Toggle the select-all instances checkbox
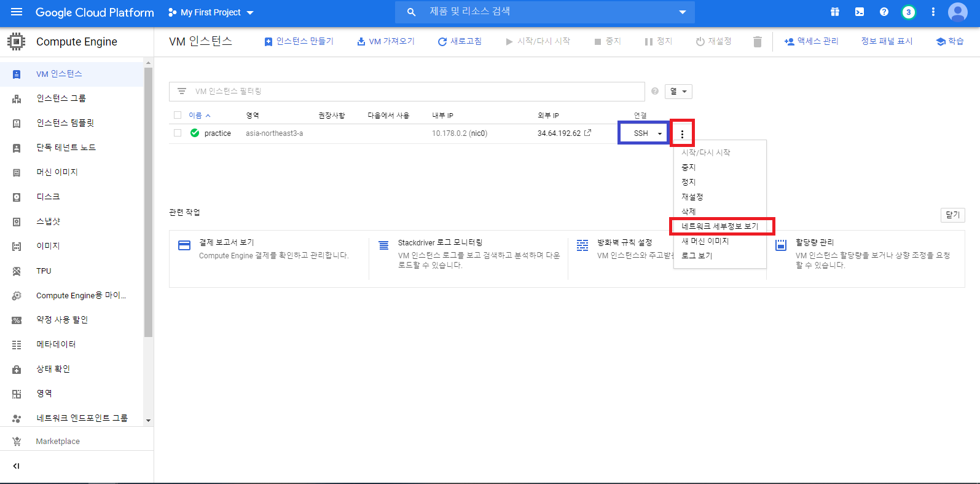 (x=178, y=115)
